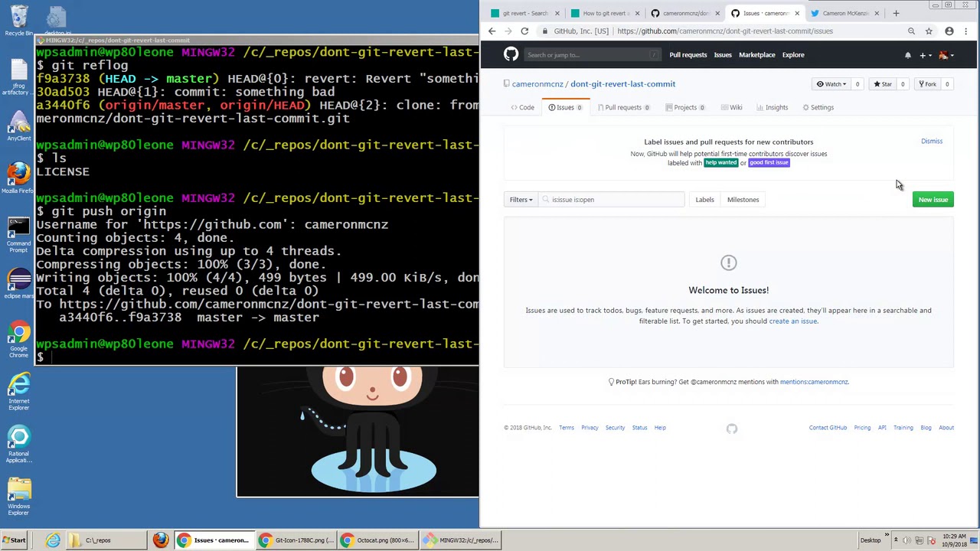Viewport: 980px width, 551px height.
Task: Open the Windows Start button
Action: pyautogui.click(x=14, y=540)
